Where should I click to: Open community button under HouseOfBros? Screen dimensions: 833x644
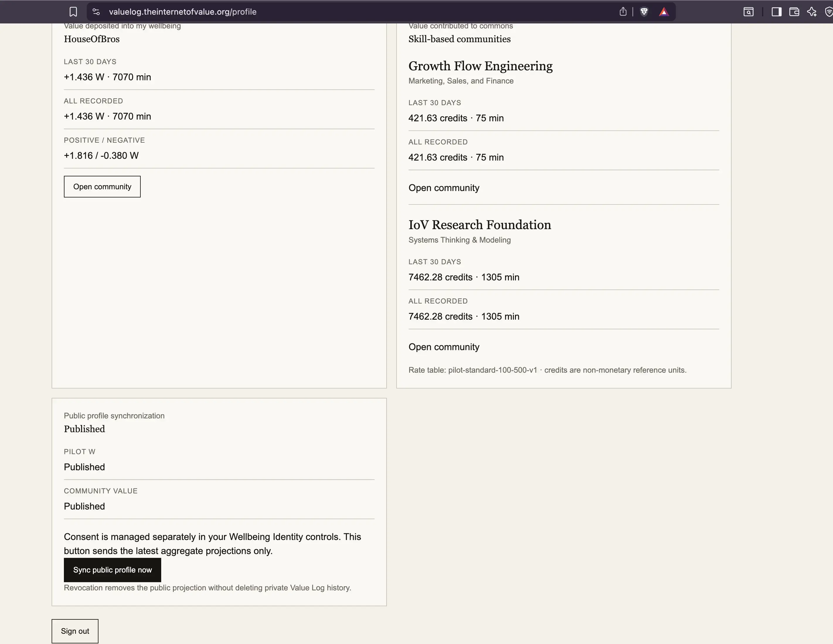coord(102,186)
